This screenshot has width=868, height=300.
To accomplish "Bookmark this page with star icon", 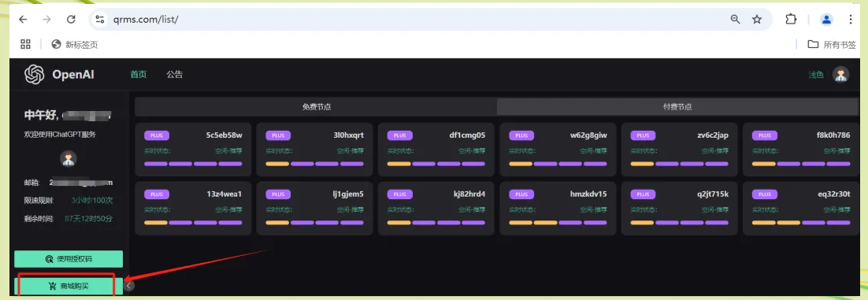I will coord(757,20).
